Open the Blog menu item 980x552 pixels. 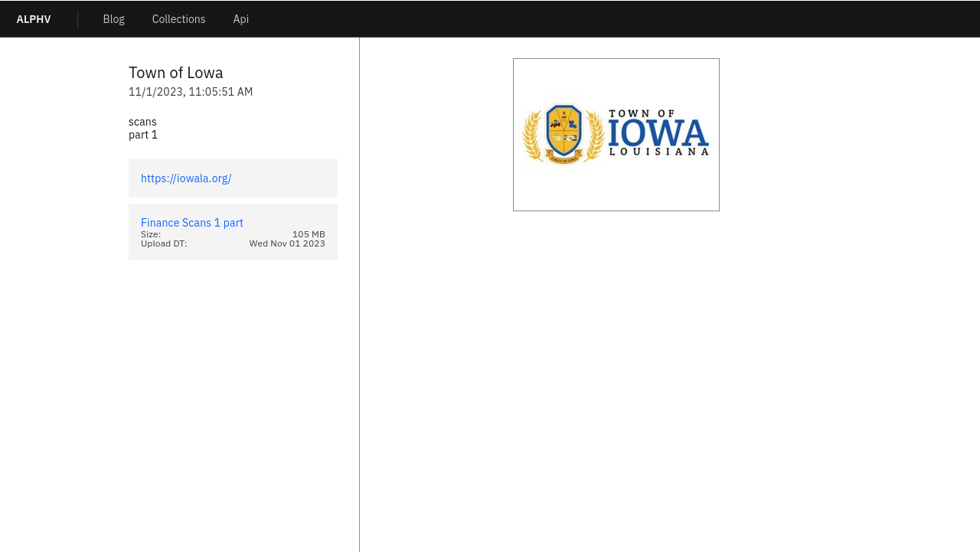[113, 19]
